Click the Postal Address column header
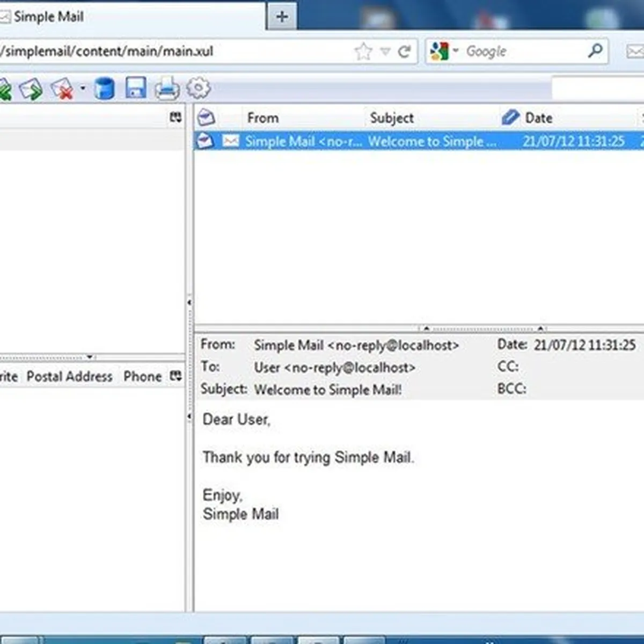Screen dimensions: 644x644 click(70, 376)
